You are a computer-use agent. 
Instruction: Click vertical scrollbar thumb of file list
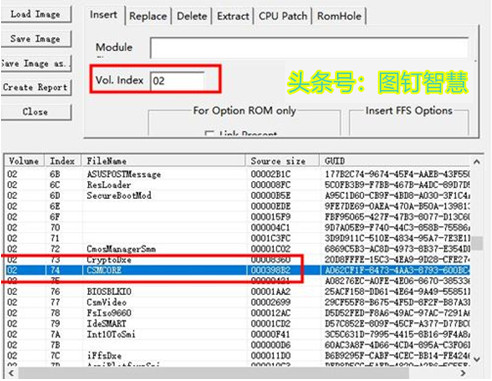coord(477,243)
